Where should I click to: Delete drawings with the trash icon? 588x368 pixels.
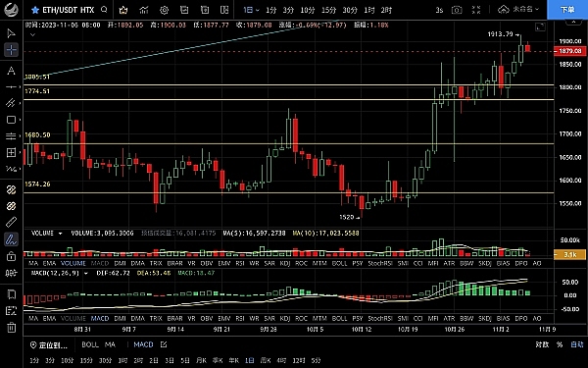[11, 327]
